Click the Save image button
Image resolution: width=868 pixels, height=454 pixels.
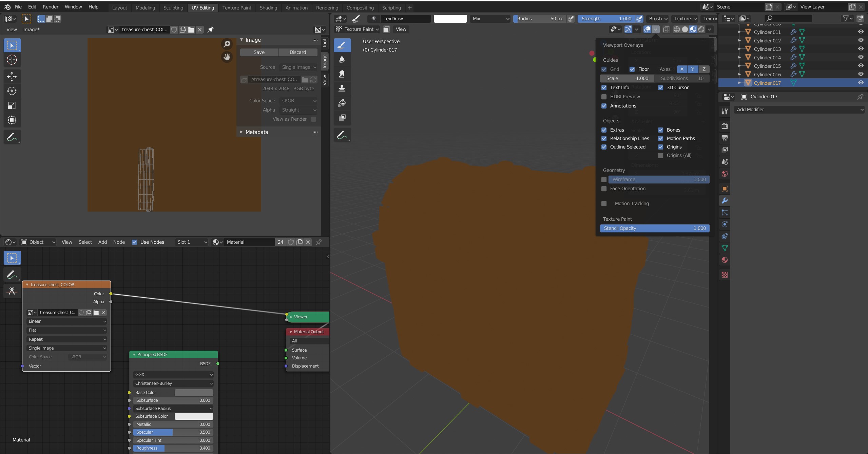click(259, 52)
